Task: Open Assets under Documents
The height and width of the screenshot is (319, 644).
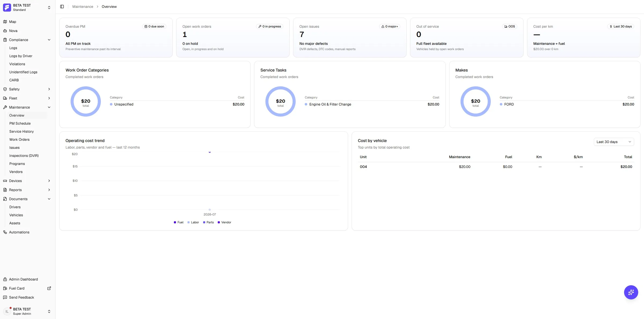Action: click(x=15, y=223)
